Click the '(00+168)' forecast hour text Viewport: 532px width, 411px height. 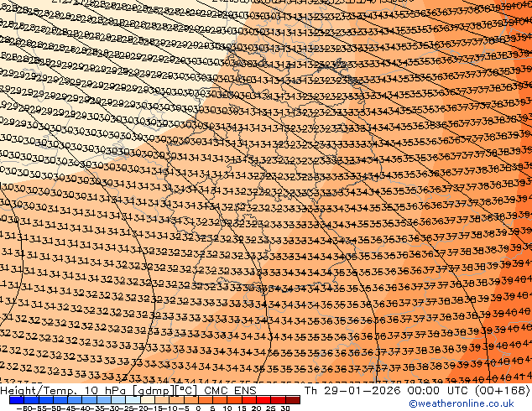(x=503, y=391)
